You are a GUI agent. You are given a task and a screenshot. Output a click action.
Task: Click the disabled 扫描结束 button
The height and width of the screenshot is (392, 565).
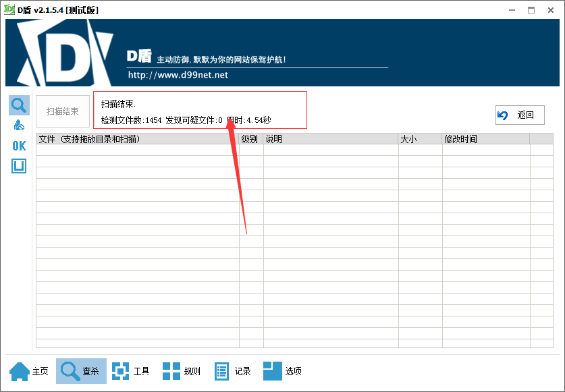point(62,111)
